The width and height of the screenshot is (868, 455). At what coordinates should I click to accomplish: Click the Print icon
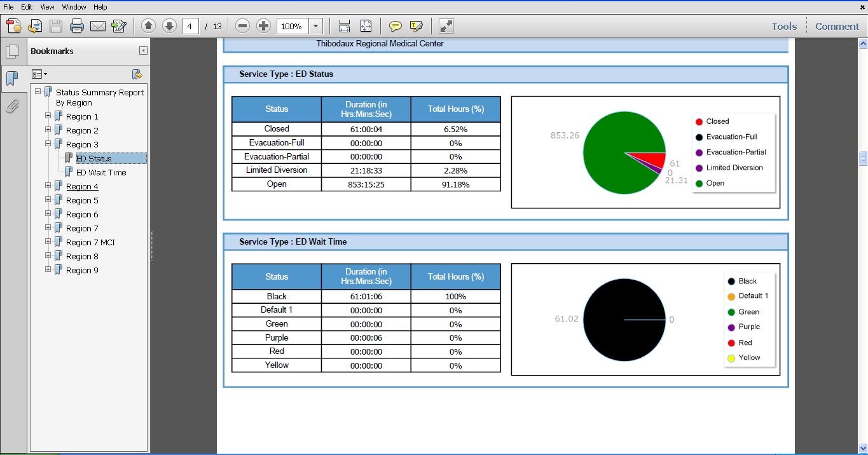pos(77,26)
